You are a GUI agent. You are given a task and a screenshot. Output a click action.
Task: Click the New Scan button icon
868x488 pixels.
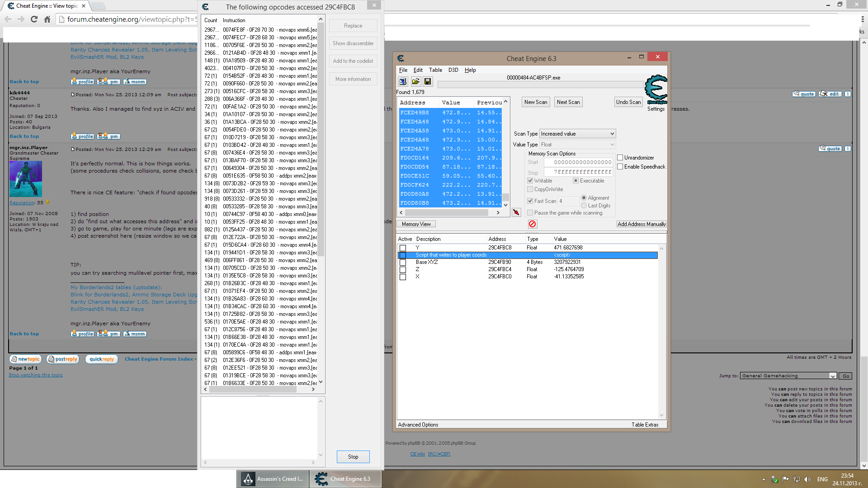tap(535, 102)
